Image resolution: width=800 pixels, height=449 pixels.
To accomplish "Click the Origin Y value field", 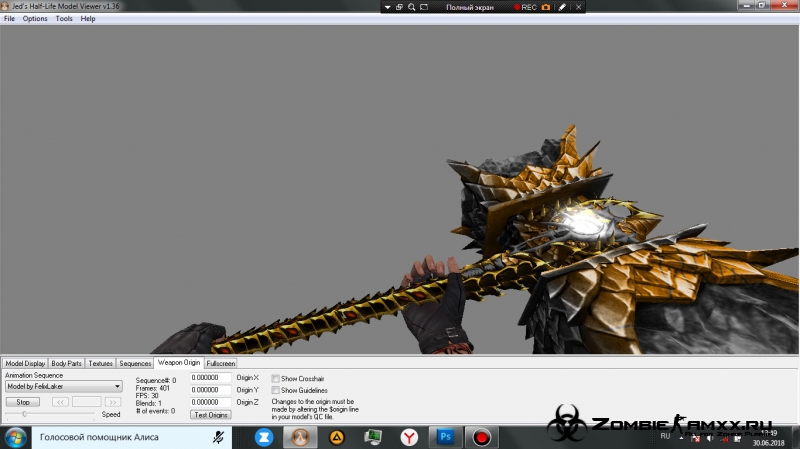I will point(210,390).
